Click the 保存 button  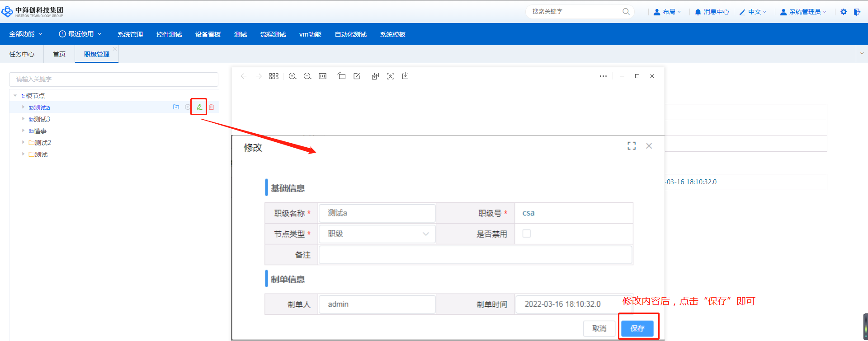click(x=637, y=328)
